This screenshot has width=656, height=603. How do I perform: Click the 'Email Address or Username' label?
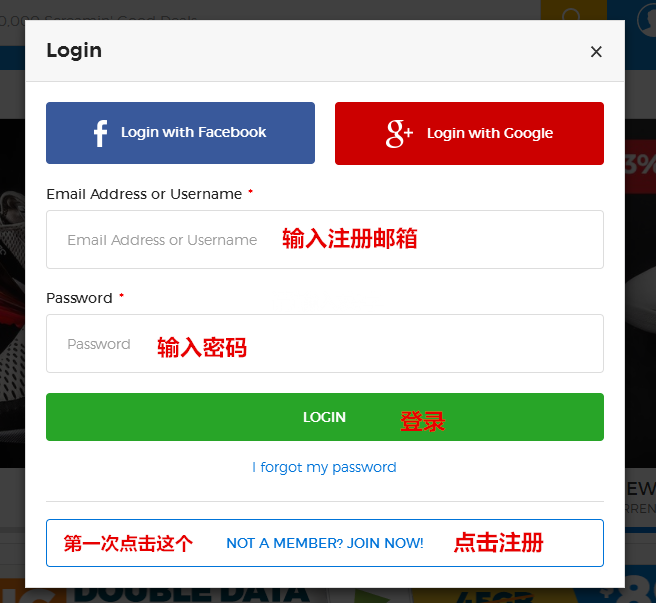pos(144,194)
